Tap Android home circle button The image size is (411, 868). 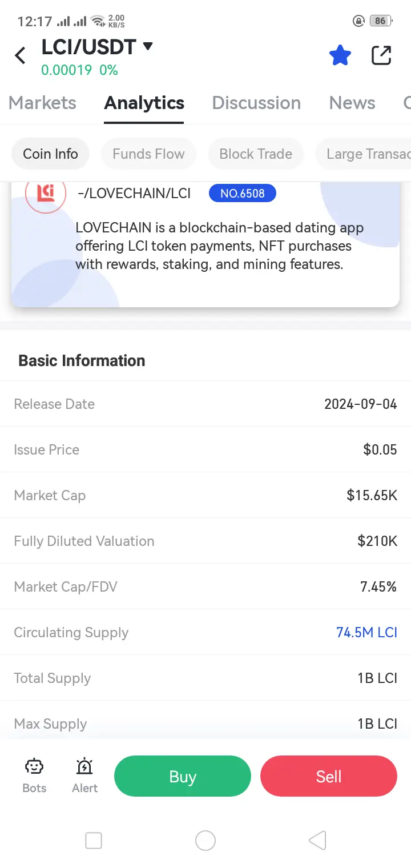click(x=205, y=841)
